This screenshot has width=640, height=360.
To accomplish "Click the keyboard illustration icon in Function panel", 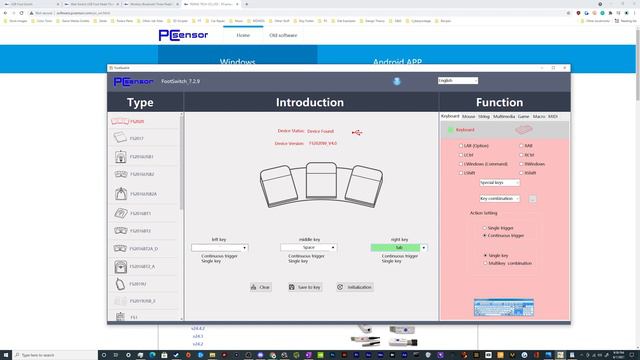I will pos(524,130).
